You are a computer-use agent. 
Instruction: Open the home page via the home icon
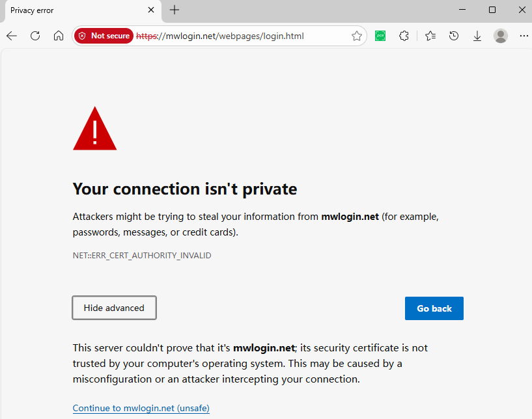[x=59, y=36]
